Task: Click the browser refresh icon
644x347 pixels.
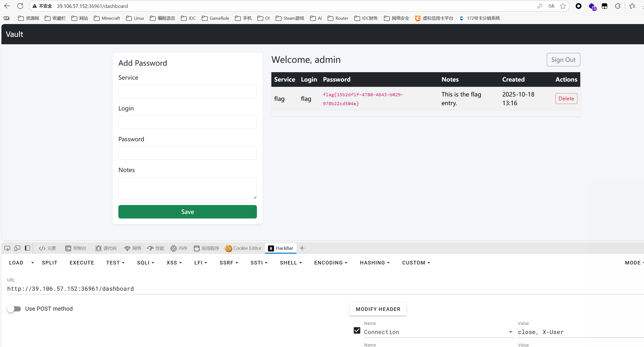Action: tap(20, 6)
